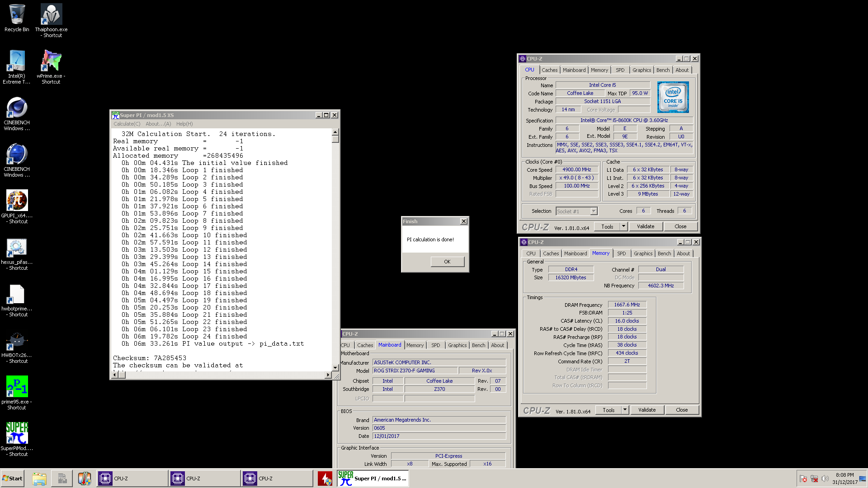The width and height of the screenshot is (868, 488).
Task: Select first CPU-Z taskbar button
Action: (132, 479)
